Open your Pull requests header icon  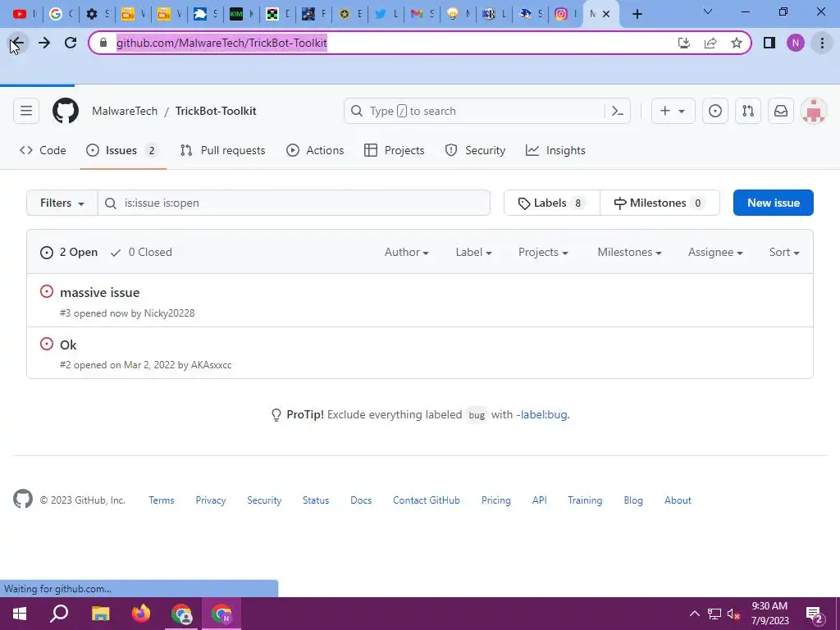click(748, 111)
